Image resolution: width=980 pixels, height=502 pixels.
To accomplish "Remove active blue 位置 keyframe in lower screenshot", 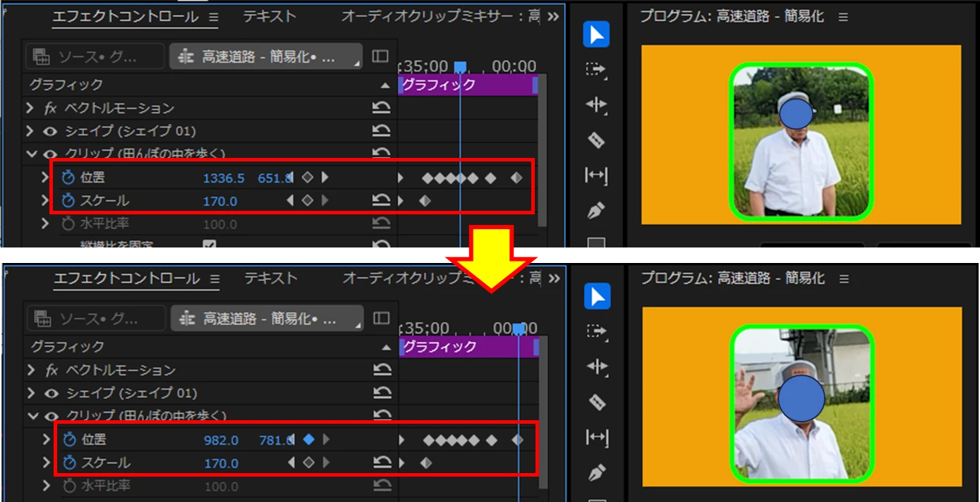I will 308,439.
